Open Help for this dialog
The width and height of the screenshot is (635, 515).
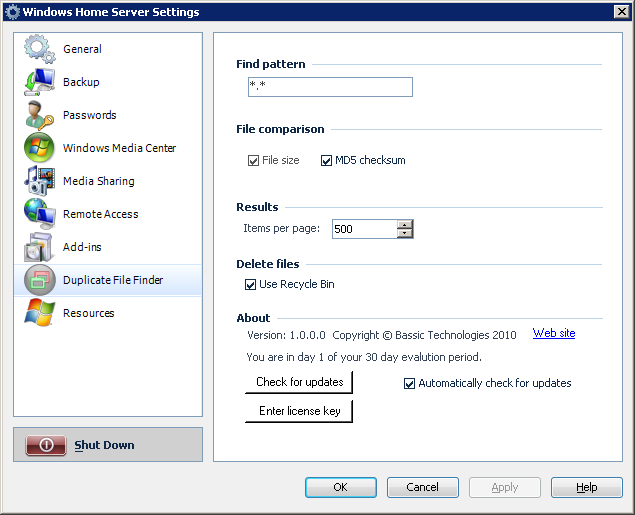[x=586, y=487]
